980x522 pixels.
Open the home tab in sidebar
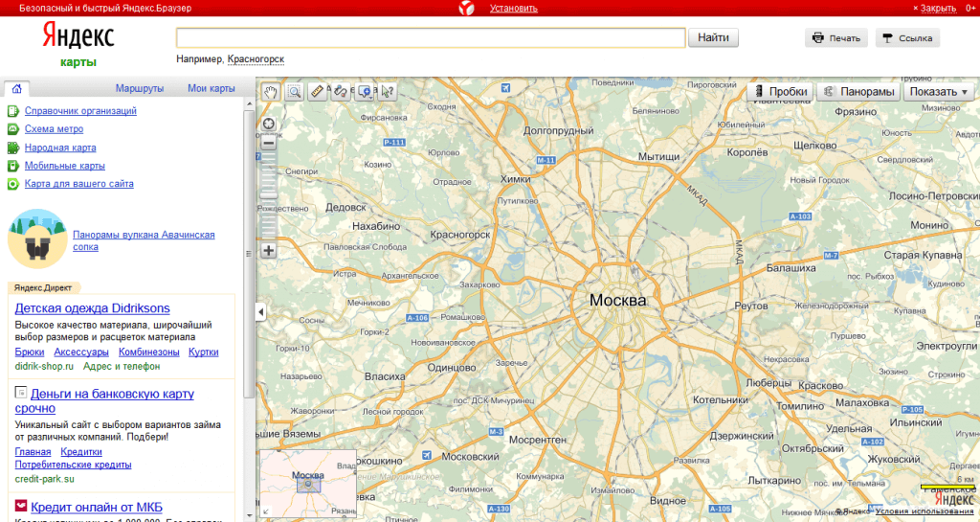pyautogui.click(x=17, y=88)
